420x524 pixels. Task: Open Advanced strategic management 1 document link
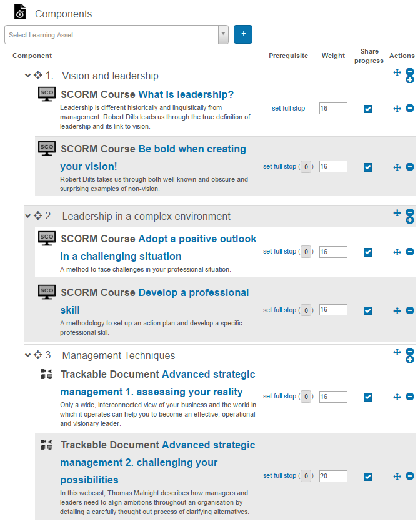(x=157, y=383)
